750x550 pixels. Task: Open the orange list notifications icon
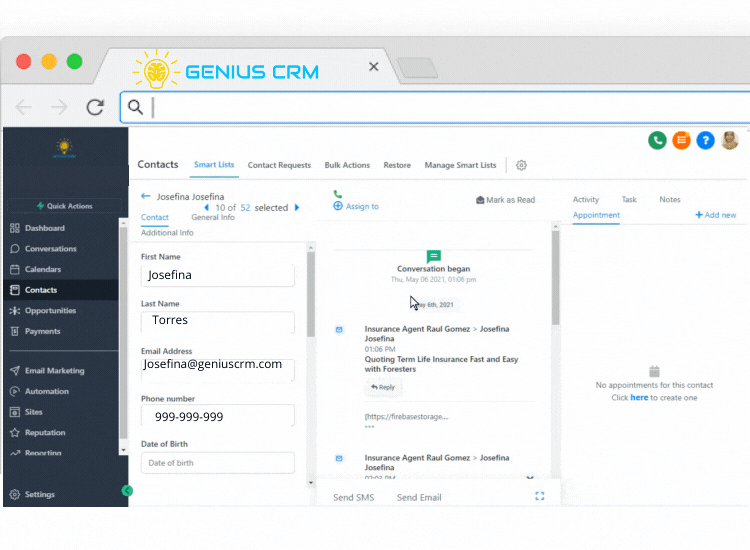[x=681, y=140]
